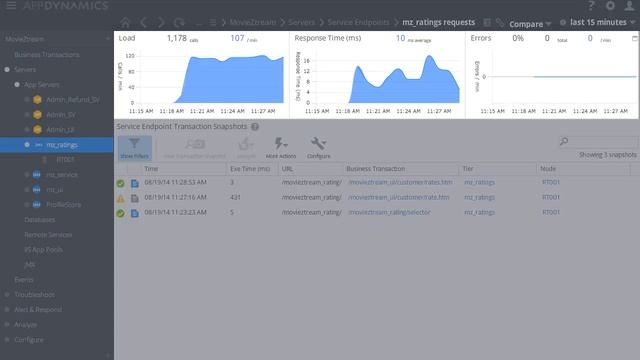Click the grid icon left of Compare
The width and height of the screenshot is (640, 360).
coord(487,22)
